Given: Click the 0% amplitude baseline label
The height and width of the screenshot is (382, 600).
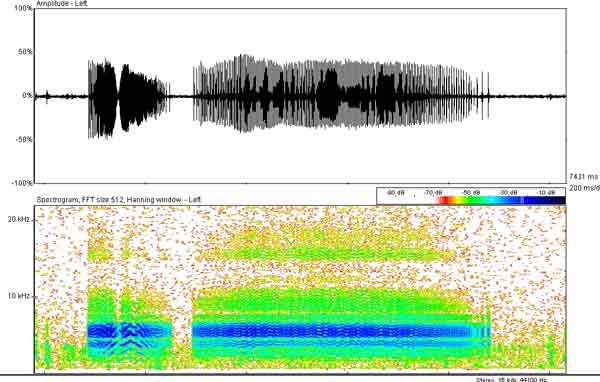Looking at the screenshot, I should (x=27, y=95).
